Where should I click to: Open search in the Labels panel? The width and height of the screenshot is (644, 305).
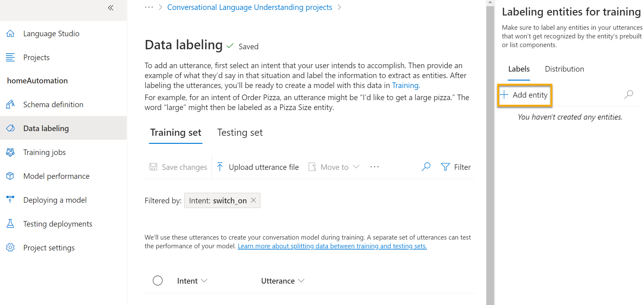pyautogui.click(x=629, y=95)
